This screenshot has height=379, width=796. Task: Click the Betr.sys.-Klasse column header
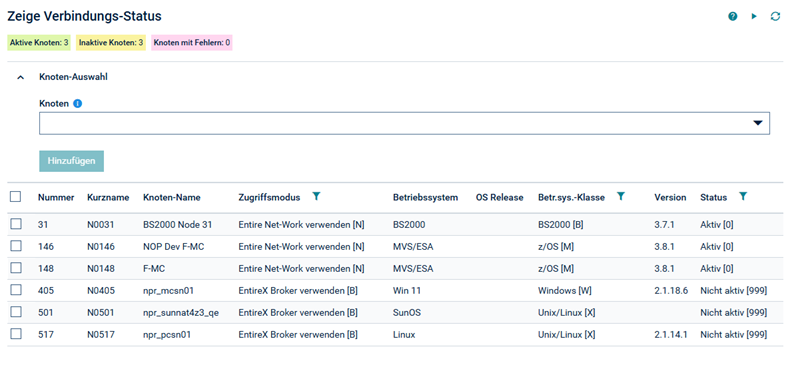tap(571, 197)
